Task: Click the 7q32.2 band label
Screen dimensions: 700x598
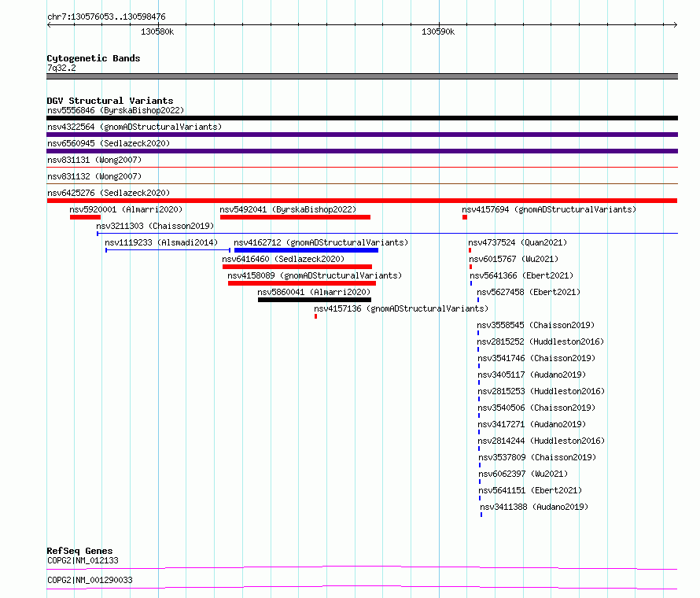Action: pyautogui.click(x=61, y=68)
